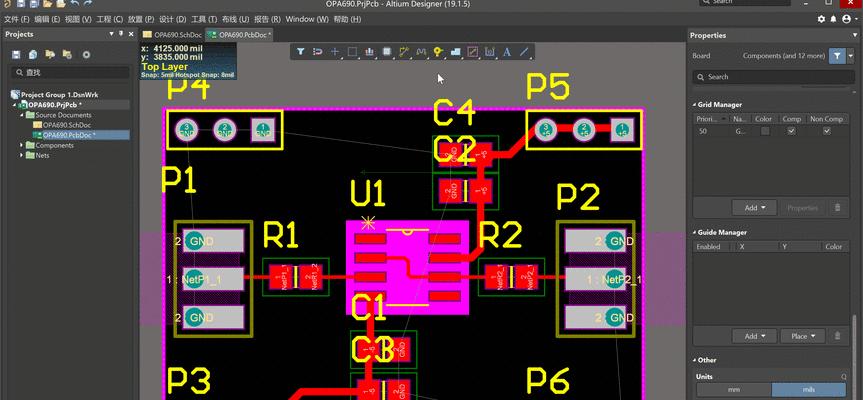This screenshot has height=400, width=863.
Task: Select the interactive routing tool
Action: [405, 52]
